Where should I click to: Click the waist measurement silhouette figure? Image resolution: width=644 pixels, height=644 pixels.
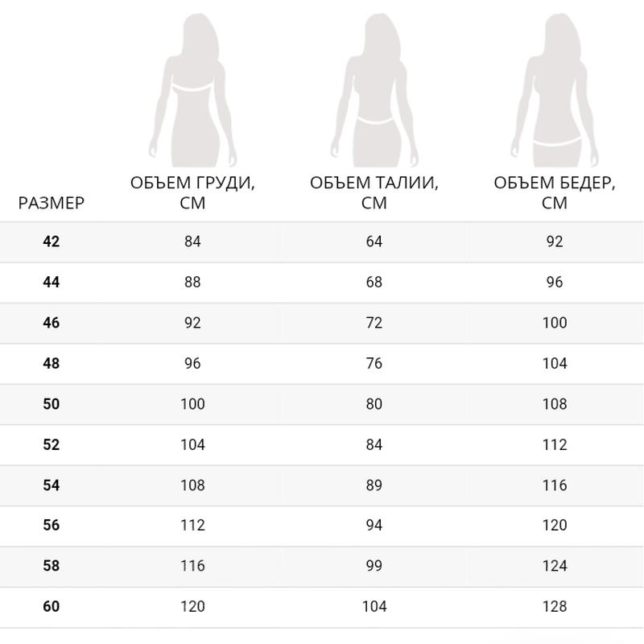tap(374, 90)
